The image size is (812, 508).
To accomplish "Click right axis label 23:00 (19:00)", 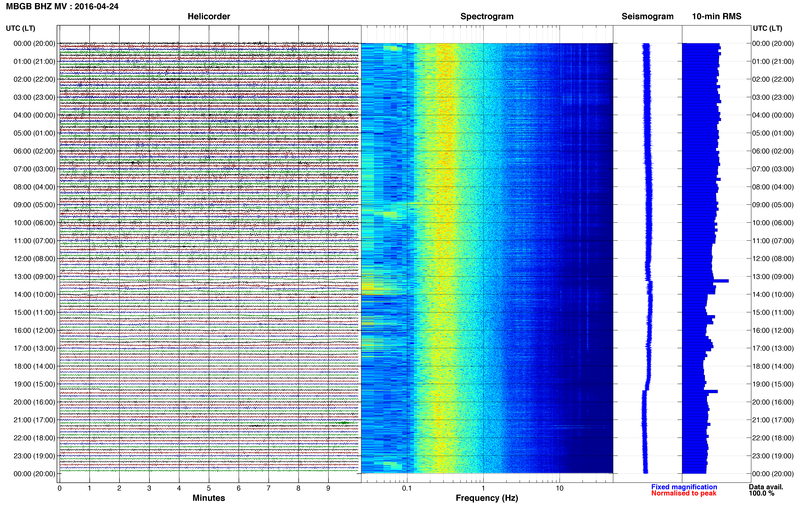I will pyautogui.click(x=773, y=456).
